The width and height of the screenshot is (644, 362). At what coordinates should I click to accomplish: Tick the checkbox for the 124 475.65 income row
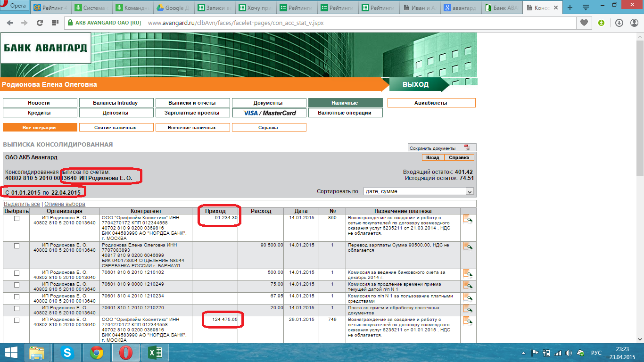point(17,320)
